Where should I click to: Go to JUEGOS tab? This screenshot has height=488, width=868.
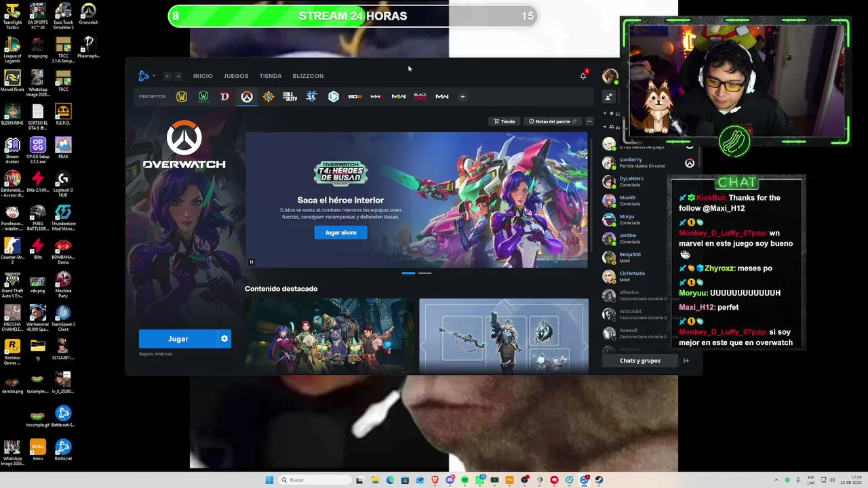pos(236,76)
